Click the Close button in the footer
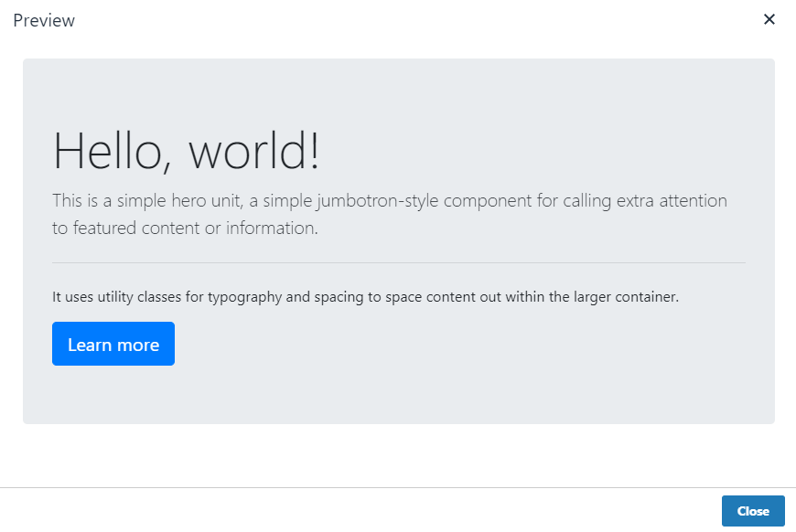The image size is (796, 532). 753,511
